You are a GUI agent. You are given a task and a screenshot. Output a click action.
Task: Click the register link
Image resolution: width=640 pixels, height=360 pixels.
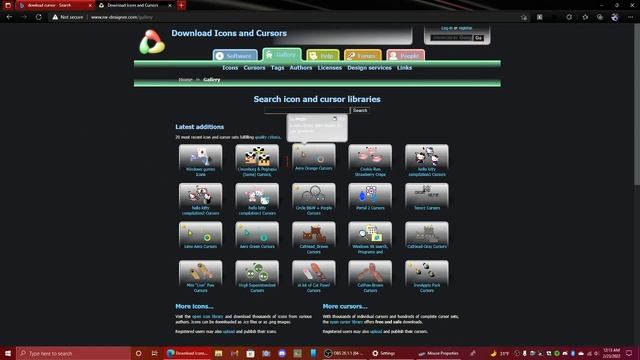(x=465, y=28)
